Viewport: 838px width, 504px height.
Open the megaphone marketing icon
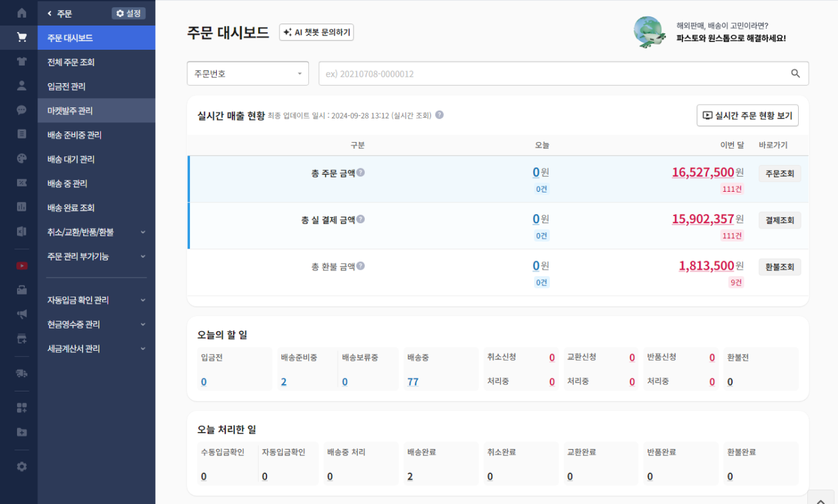22,314
